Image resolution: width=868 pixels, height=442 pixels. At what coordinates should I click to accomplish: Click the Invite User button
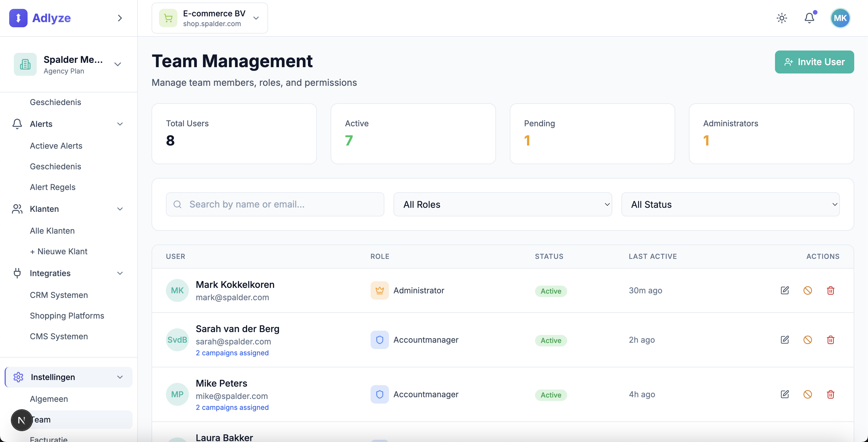814,62
